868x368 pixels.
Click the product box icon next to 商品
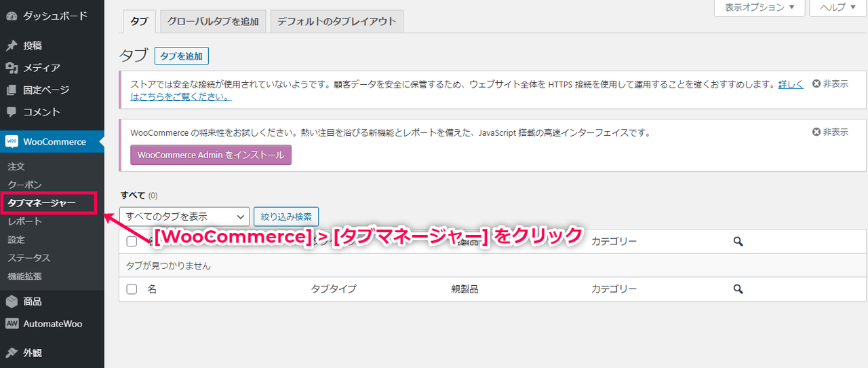pyautogui.click(x=12, y=301)
